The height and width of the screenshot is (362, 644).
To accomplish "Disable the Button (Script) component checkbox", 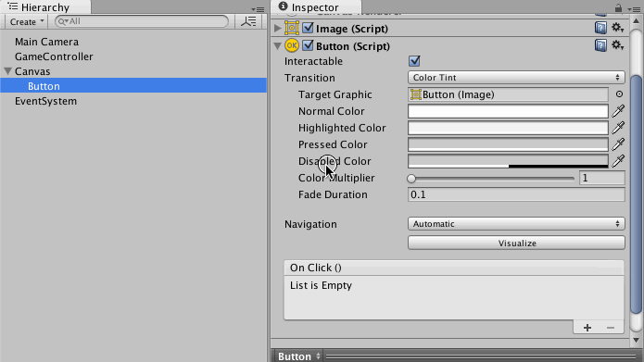I will click(x=308, y=45).
